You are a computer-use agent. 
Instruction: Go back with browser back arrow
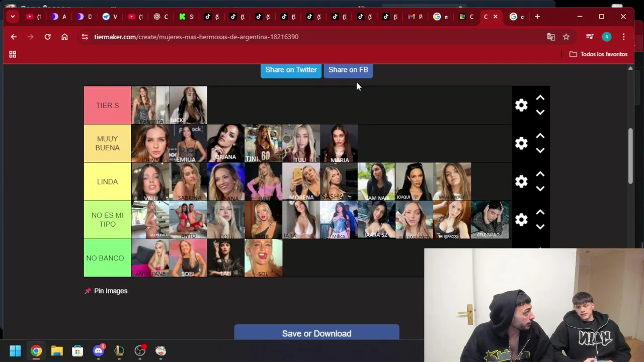(x=14, y=37)
